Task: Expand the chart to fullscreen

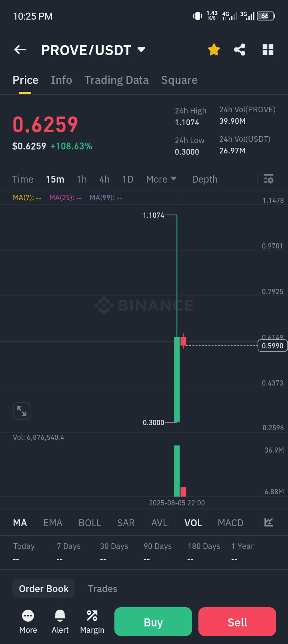Action: (x=22, y=411)
